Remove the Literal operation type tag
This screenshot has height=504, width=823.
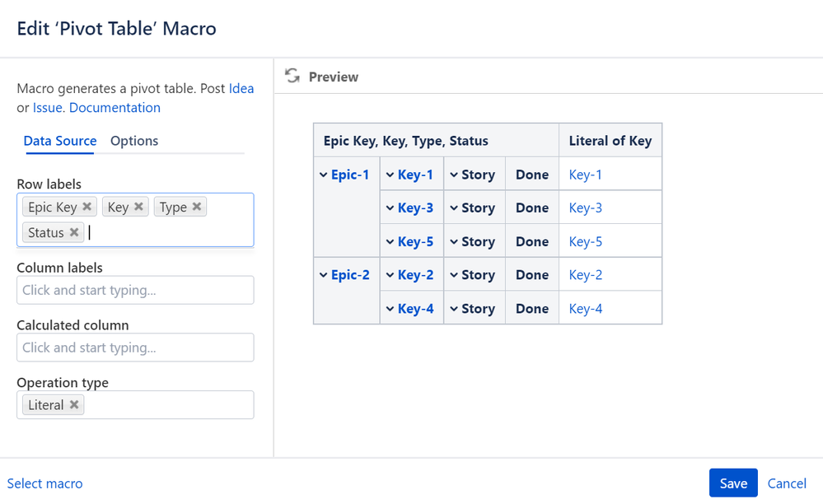pos(74,404)
